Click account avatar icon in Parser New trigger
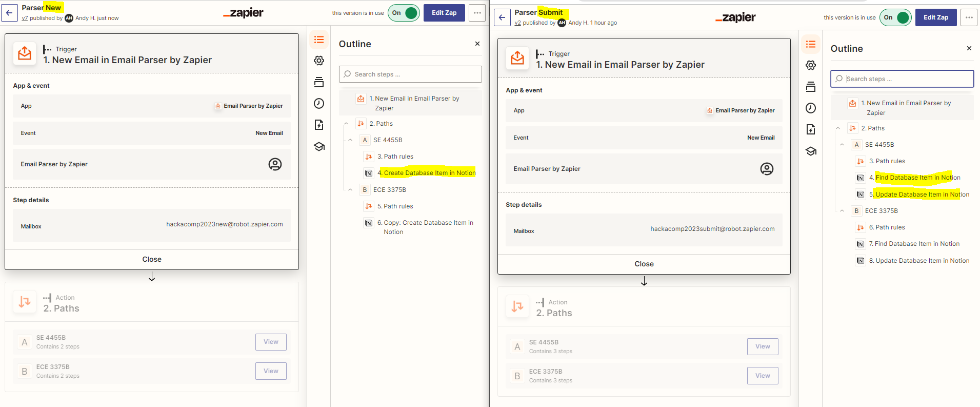 275,164
